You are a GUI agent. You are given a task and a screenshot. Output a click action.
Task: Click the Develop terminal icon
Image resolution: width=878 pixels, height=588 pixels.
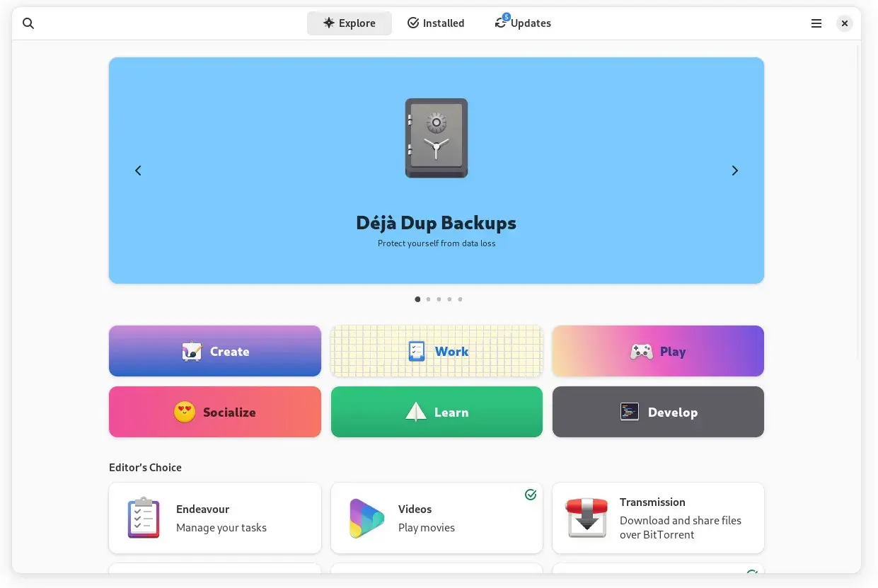coord(629,412)
